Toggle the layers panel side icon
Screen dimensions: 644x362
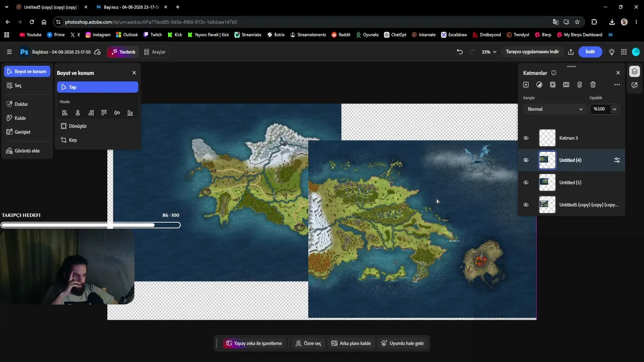[634, 71]
